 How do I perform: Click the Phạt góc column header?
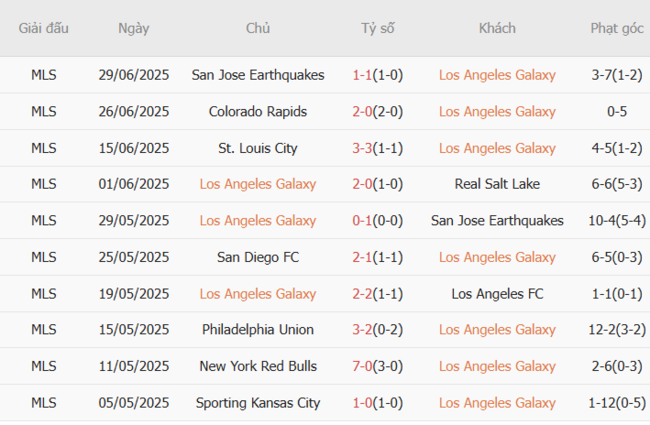pos(617,28)
